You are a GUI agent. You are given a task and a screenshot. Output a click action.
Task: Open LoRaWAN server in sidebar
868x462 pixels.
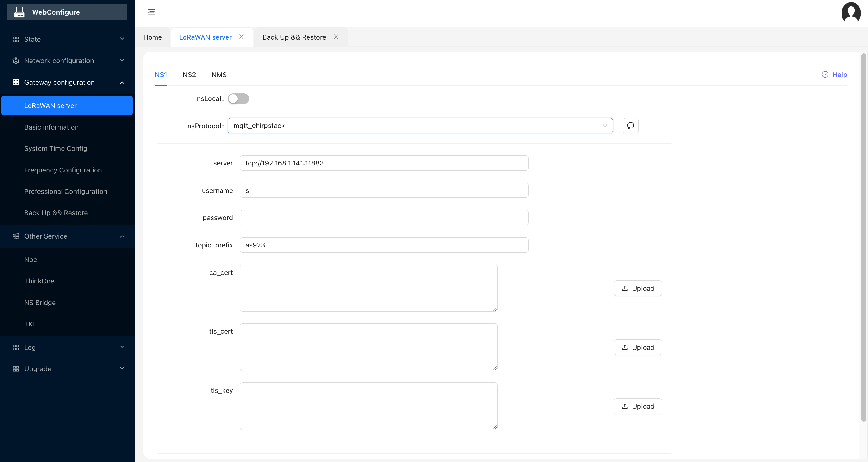(67, 105)
